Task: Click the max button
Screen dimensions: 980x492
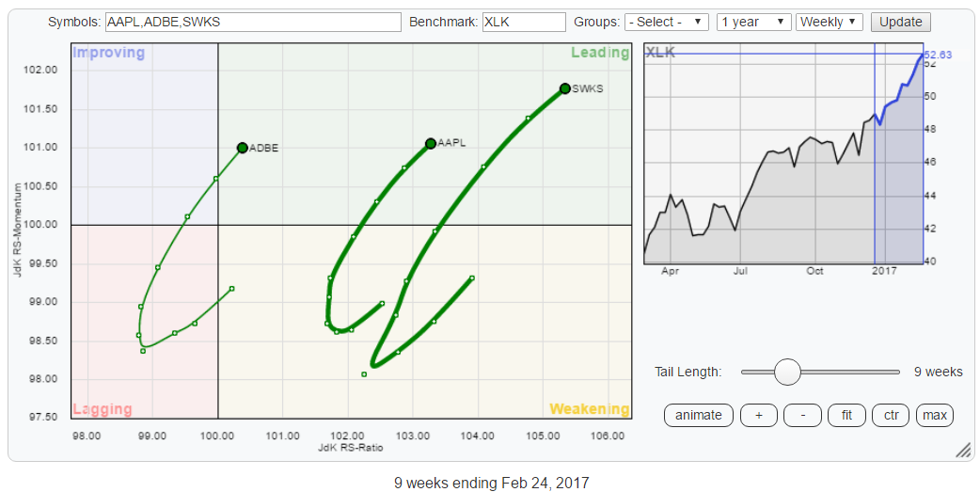Action: coord(935,415)
